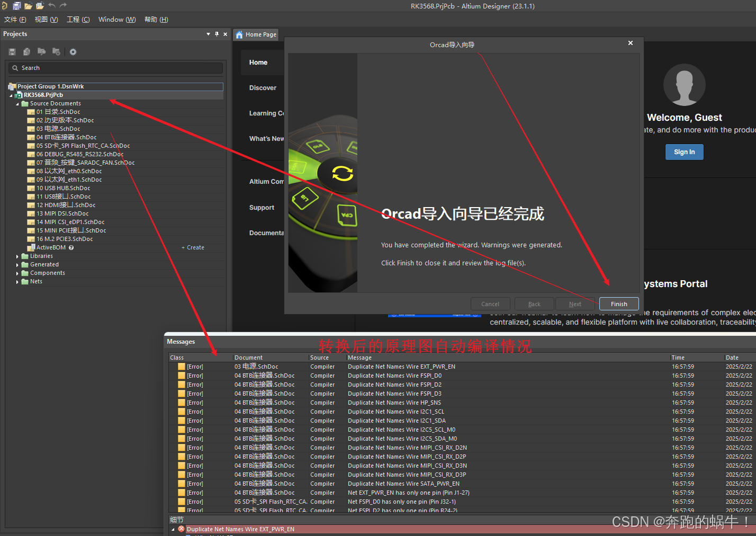This screenshot has width=756, height=536.
Task: Expand the Libraries folder
Action: (x=17, y=256)
